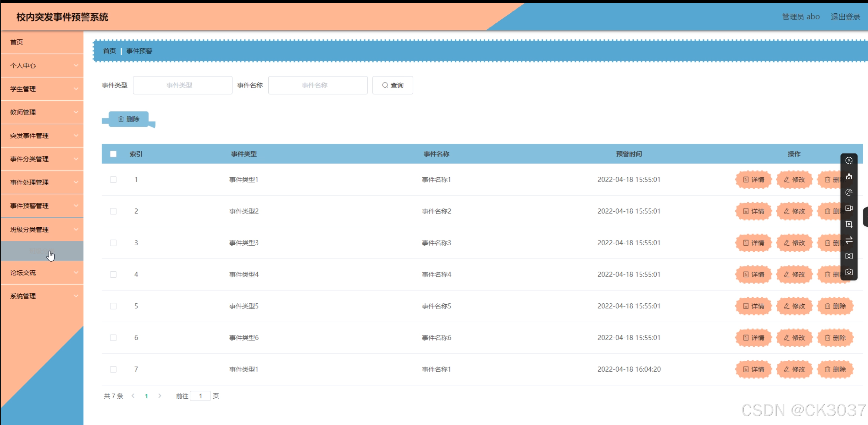The width and height of the screenshot is (868, 425).
Task: Toggle the select-all checkbox in table header
Action: pyautogui.click(x=113, y=154)
